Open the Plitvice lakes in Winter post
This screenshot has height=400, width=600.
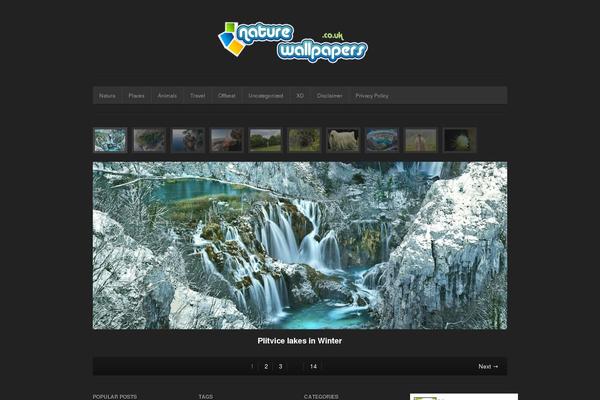point(300,341)
